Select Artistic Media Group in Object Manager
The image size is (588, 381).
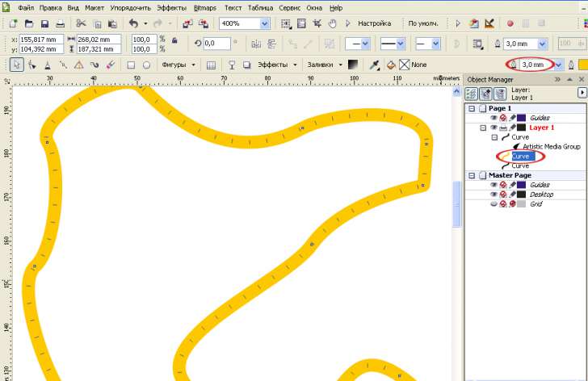(551, 147)
